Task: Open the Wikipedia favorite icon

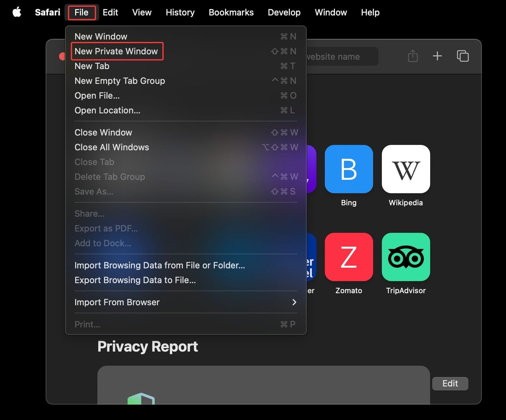Action: 406,169
